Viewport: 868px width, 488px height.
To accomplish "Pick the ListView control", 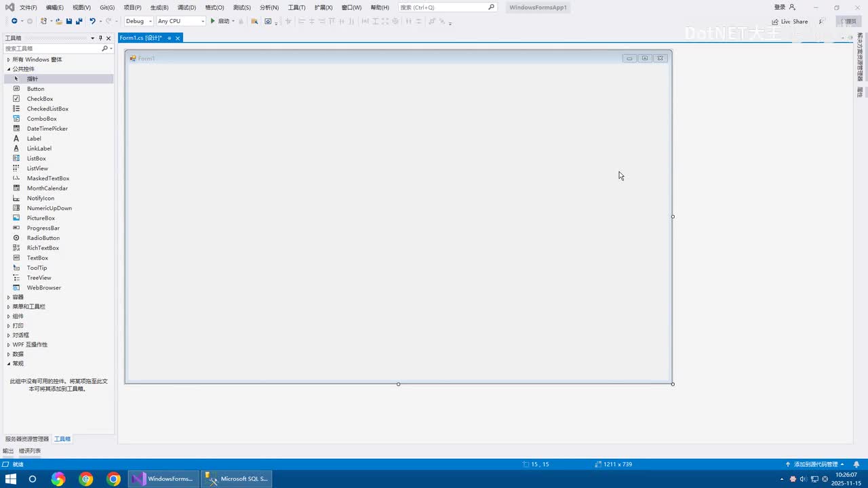I will coord(58,168).
